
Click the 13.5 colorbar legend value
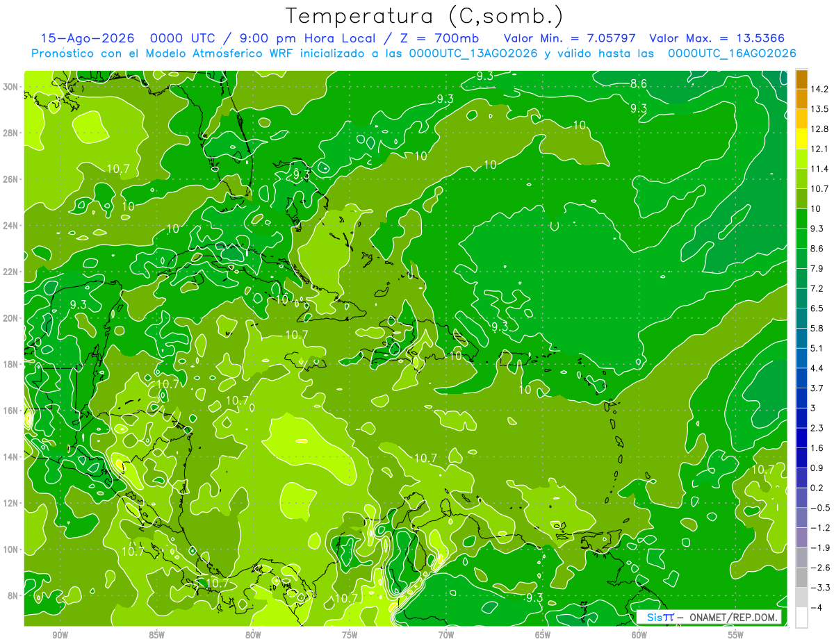coord(819,109)
